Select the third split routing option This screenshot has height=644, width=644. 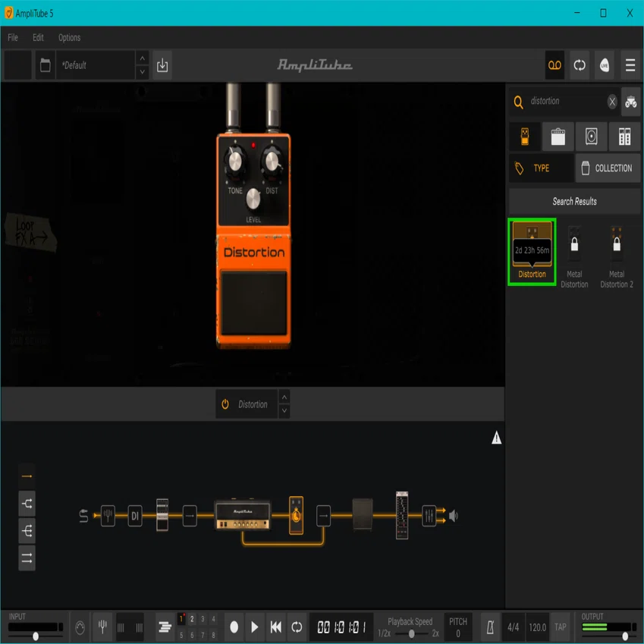pyautogui.click(x=27, y=531)
